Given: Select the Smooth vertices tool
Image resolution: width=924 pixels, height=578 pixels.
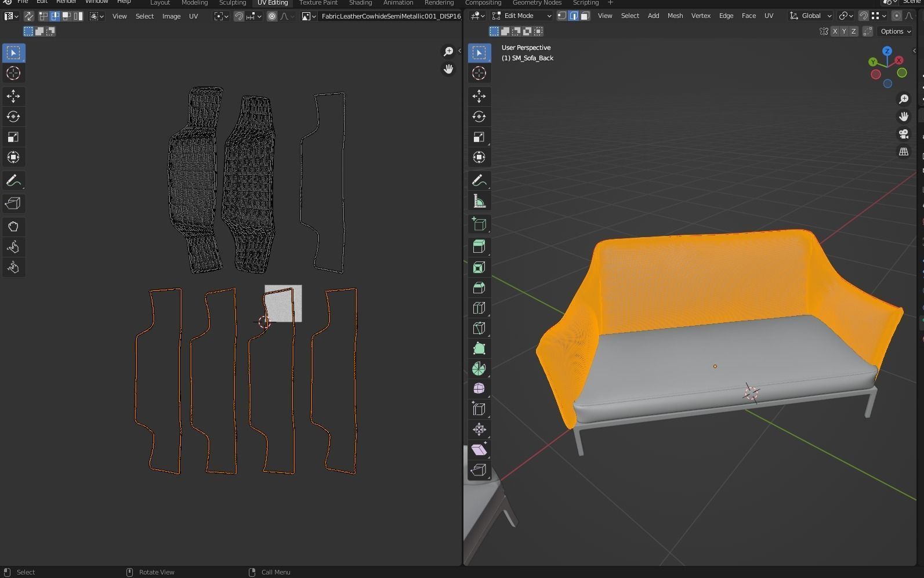Looking at the screenshot, I should point(479,389).
